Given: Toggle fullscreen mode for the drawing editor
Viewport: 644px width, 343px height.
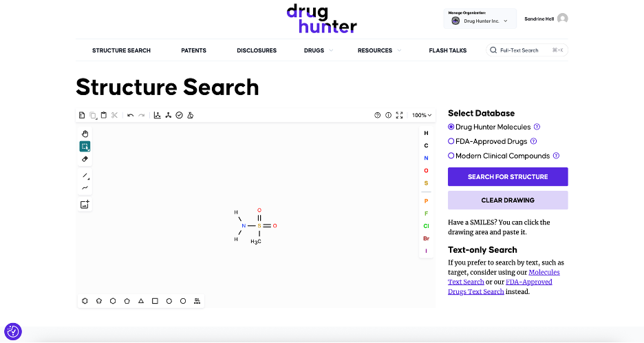Looking at the screenshot, I should tap(399, 115).
